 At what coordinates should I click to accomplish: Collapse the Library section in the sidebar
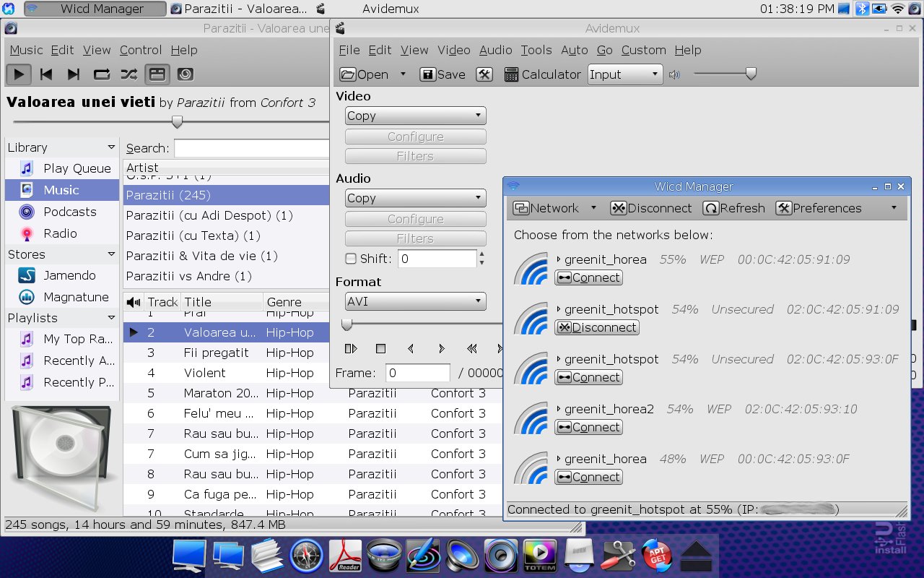(x=111, y=147)
